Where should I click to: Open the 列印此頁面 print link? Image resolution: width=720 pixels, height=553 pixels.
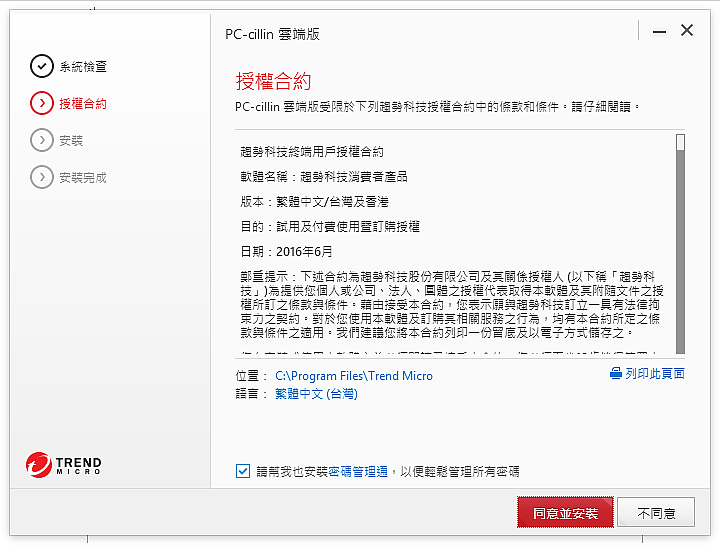[x=654, y=373]
